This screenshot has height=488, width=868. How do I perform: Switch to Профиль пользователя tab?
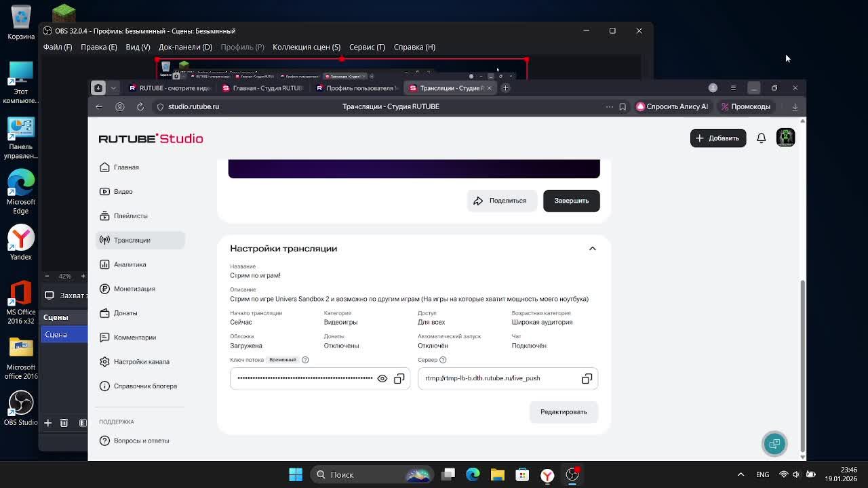click(358, 88)
